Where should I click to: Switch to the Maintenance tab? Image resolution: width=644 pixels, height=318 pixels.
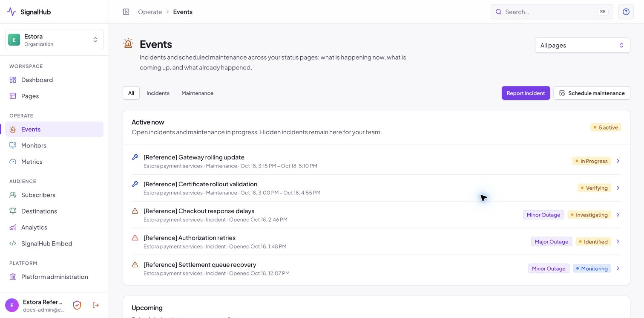(x=197, y=93)
